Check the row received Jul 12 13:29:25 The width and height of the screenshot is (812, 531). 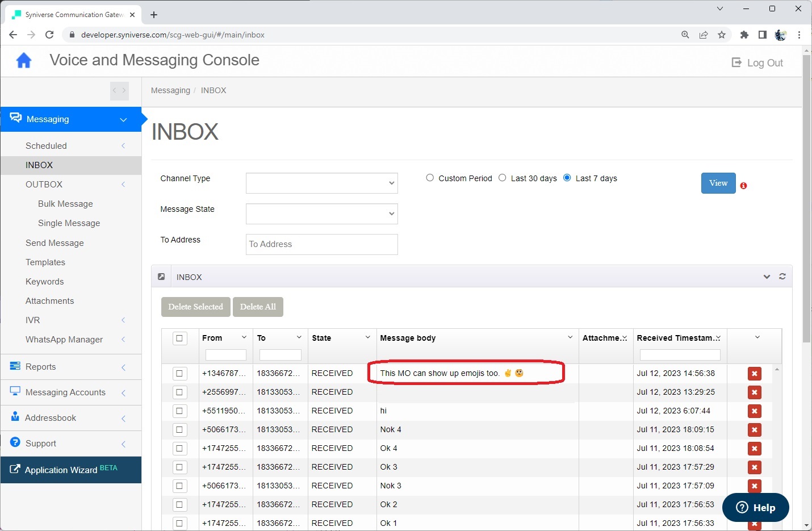click(179, 392)
